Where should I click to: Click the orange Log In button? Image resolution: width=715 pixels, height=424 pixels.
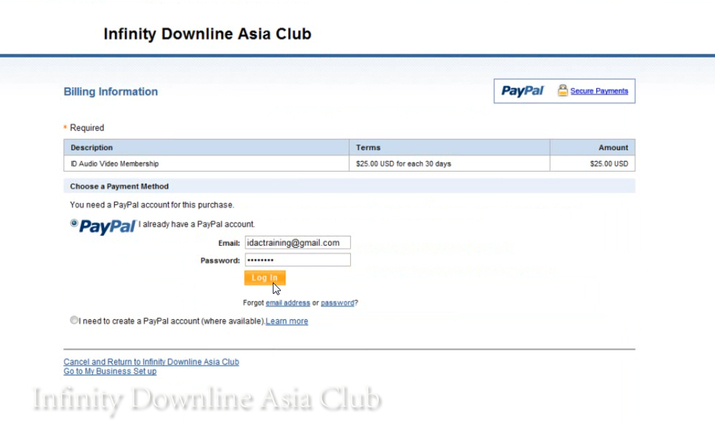click(265, 278)
